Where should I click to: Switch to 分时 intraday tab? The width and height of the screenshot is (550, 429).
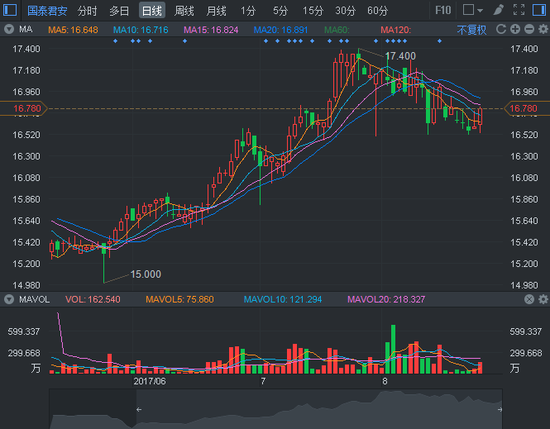pyautogui.click(x=87, y=11)
